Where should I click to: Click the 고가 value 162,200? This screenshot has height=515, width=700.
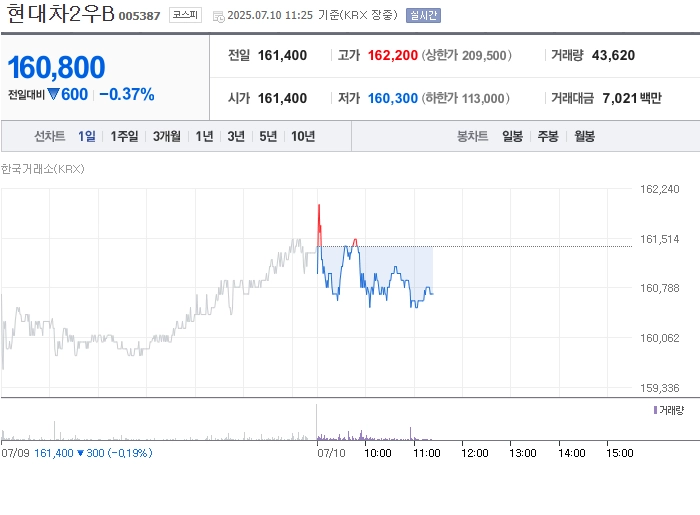point(392,55)
